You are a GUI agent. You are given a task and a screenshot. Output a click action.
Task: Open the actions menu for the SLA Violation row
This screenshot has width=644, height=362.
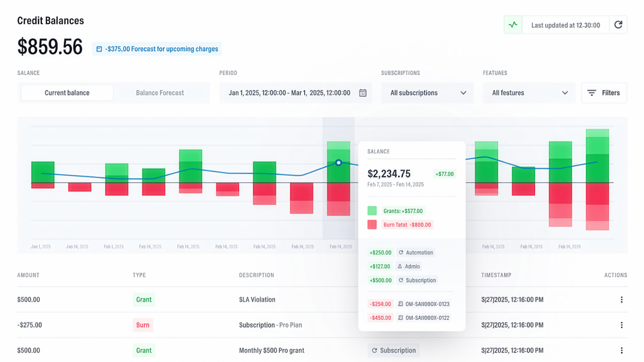[621, 299]
